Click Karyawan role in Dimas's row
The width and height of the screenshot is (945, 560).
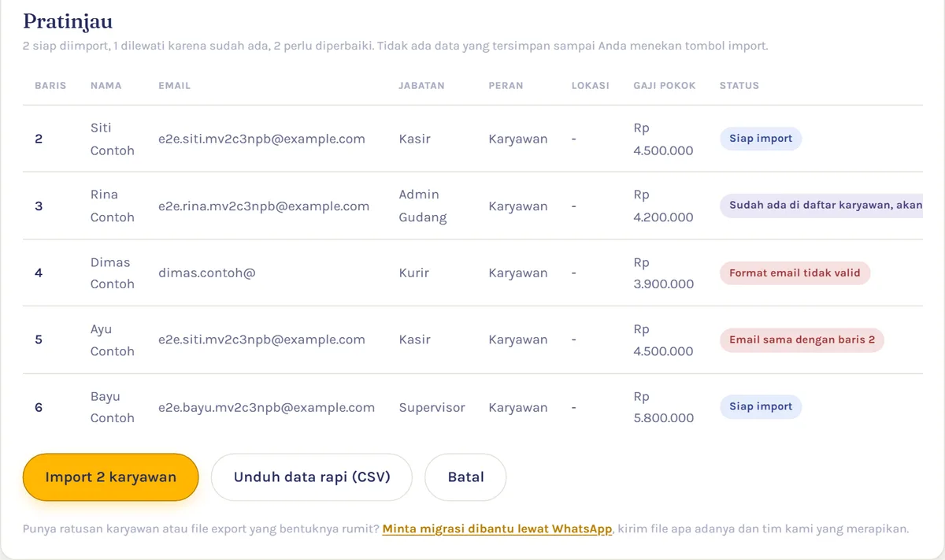pos(518,273)
